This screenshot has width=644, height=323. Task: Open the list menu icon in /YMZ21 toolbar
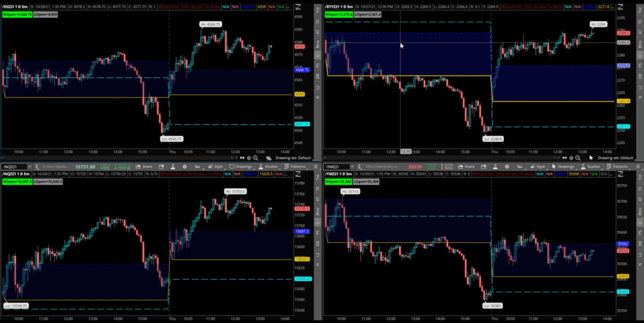coord(638,167)
